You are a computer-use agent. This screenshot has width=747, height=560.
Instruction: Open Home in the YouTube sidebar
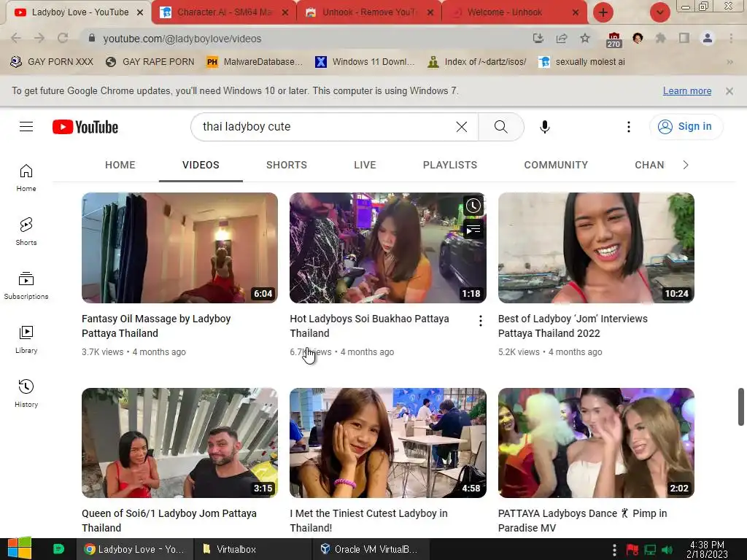(x=26, y=178)
